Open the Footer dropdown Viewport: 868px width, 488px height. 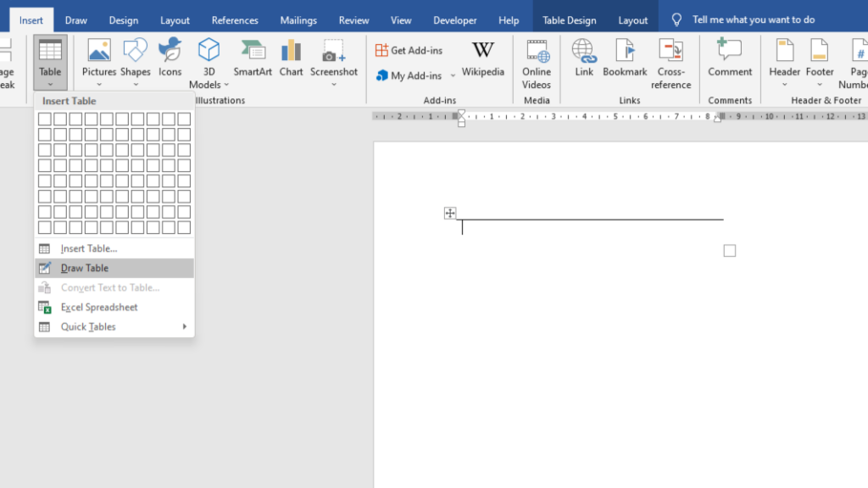tap(820, 63)
